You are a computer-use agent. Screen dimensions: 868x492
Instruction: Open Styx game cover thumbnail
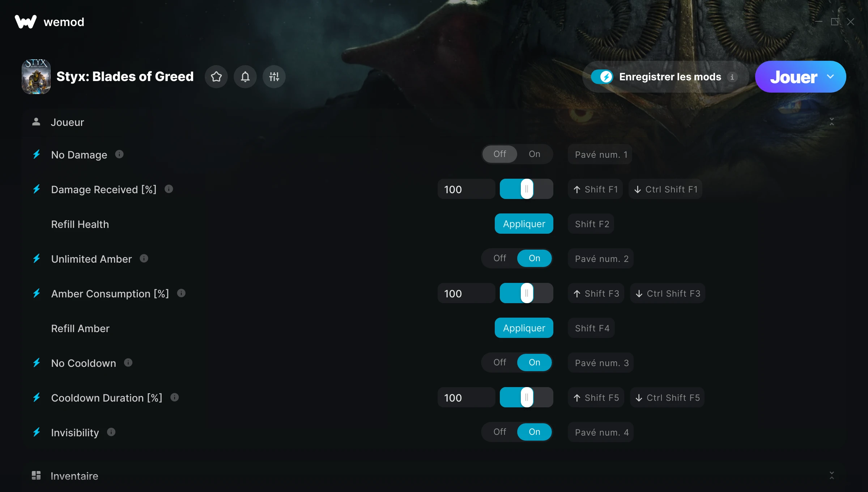click(x=36, y=77)
